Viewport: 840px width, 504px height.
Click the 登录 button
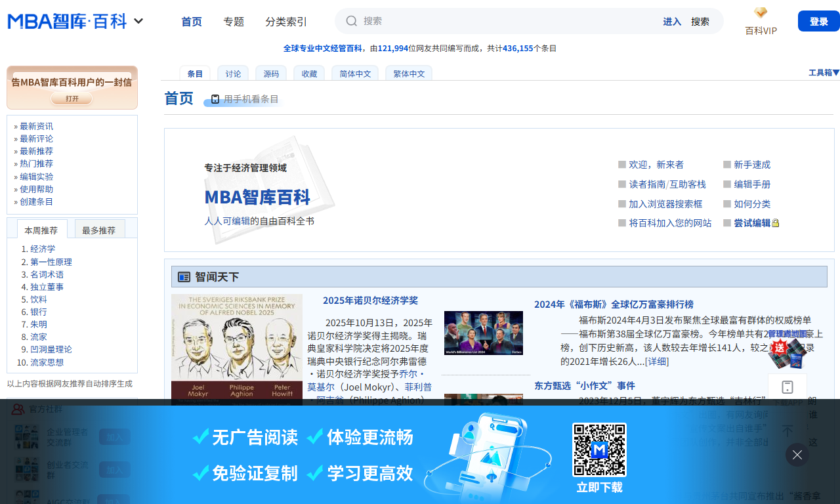(x=819, y=21)
